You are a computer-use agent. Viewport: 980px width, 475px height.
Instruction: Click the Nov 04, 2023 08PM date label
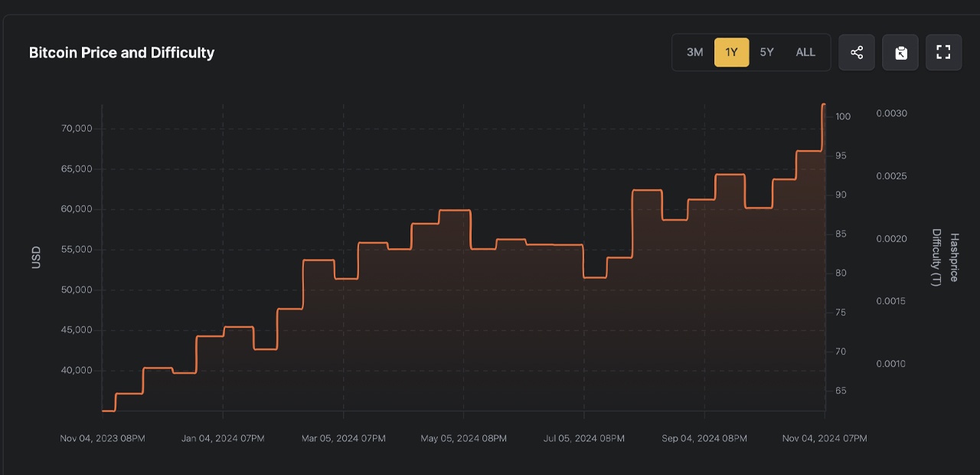[103, 439]
